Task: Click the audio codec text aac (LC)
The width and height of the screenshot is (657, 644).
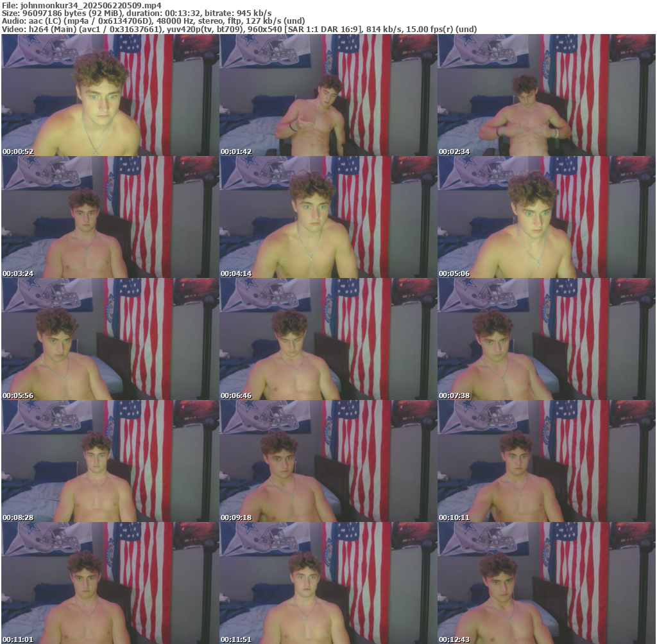Action: coord(45,21)
